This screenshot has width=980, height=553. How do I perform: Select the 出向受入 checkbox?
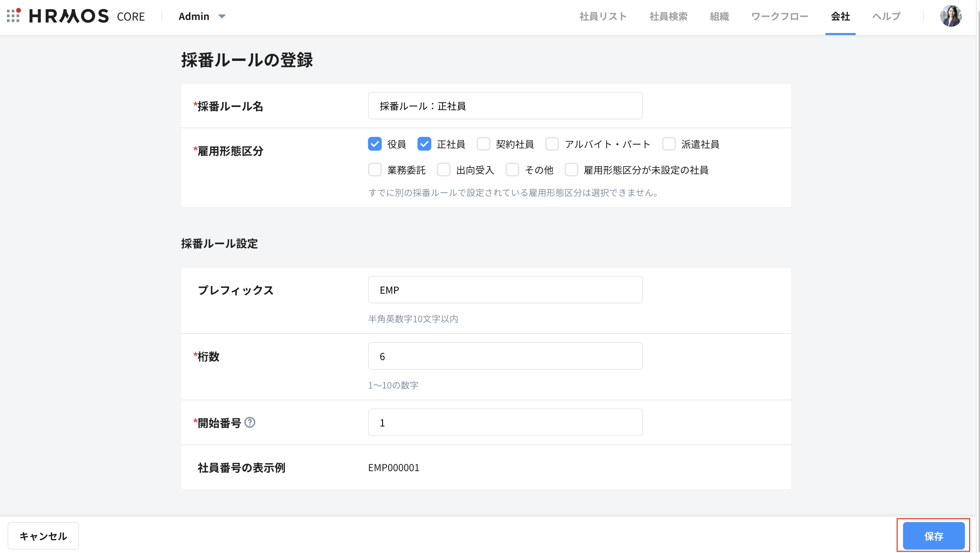(x=444, y=170)
